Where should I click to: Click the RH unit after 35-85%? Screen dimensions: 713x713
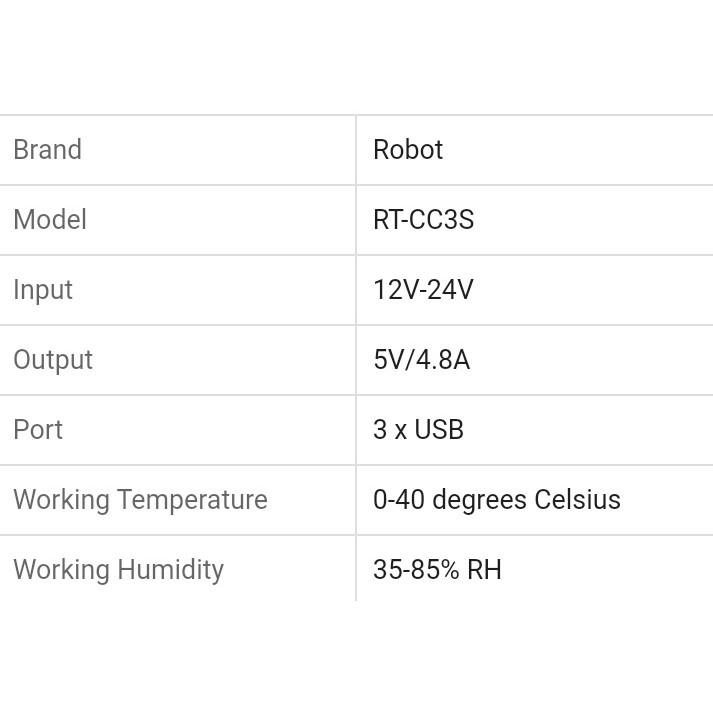pos(484,570)
